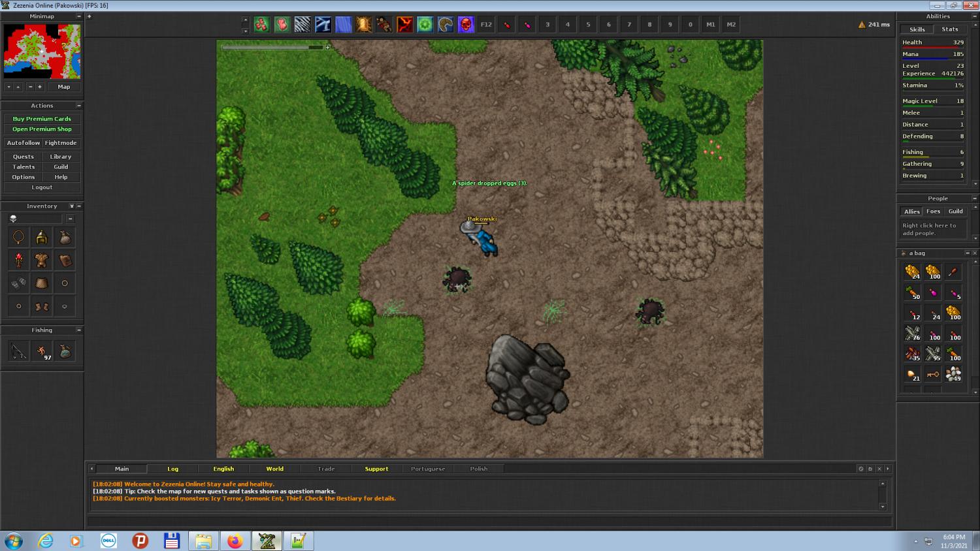Select the helmet slot in Inventory
Viewport: 980px width, 551px height.
42,238
